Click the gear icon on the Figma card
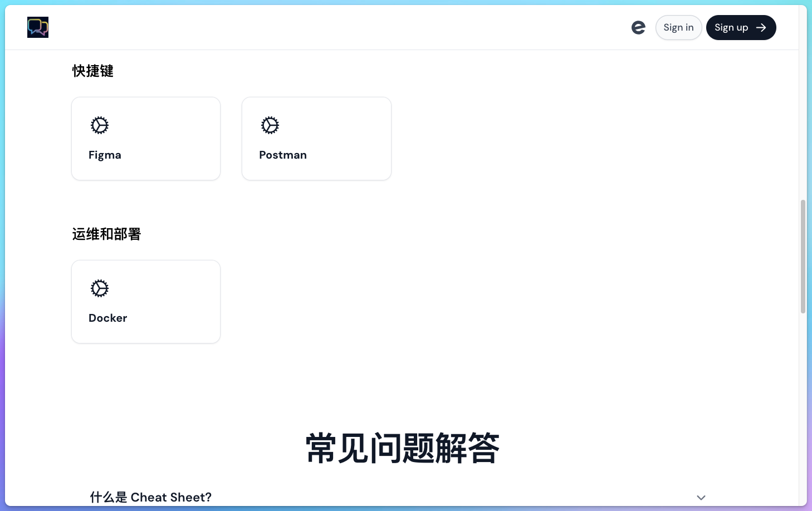 (99, 125)
